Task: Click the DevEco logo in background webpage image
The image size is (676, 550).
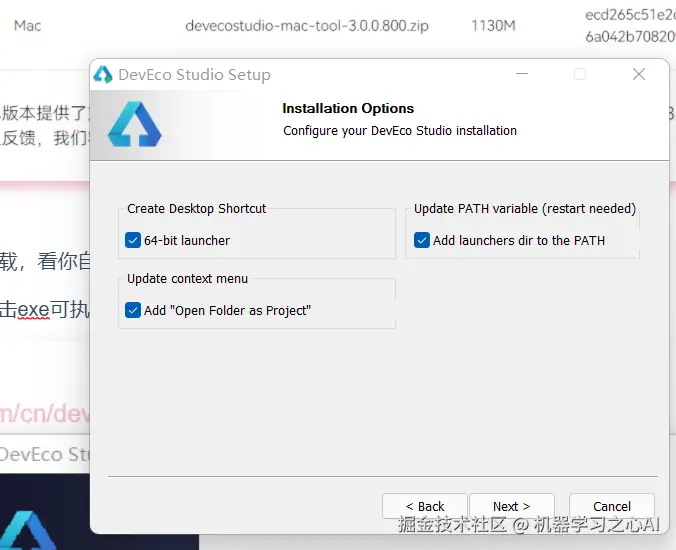Action: coord(27,530)
